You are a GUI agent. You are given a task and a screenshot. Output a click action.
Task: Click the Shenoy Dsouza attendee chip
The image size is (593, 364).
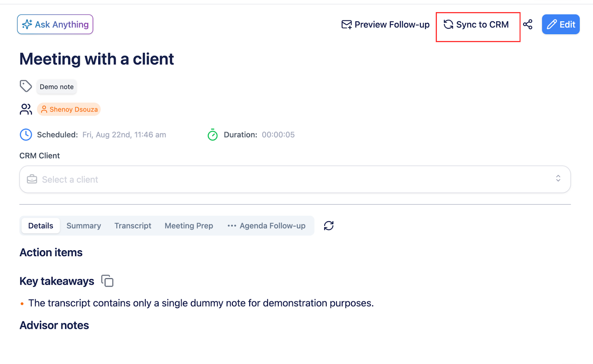(x=69, y=109)
